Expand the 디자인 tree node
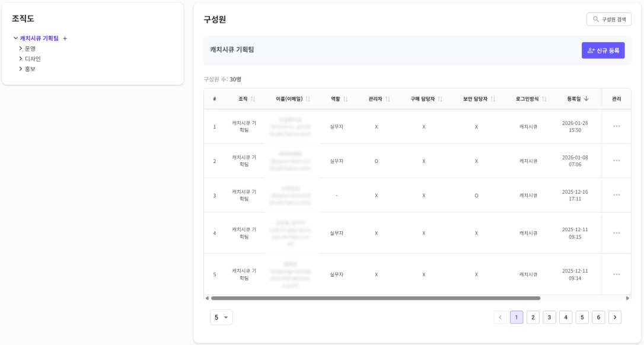This screenshot has height=345, width=644. [21, 59]
